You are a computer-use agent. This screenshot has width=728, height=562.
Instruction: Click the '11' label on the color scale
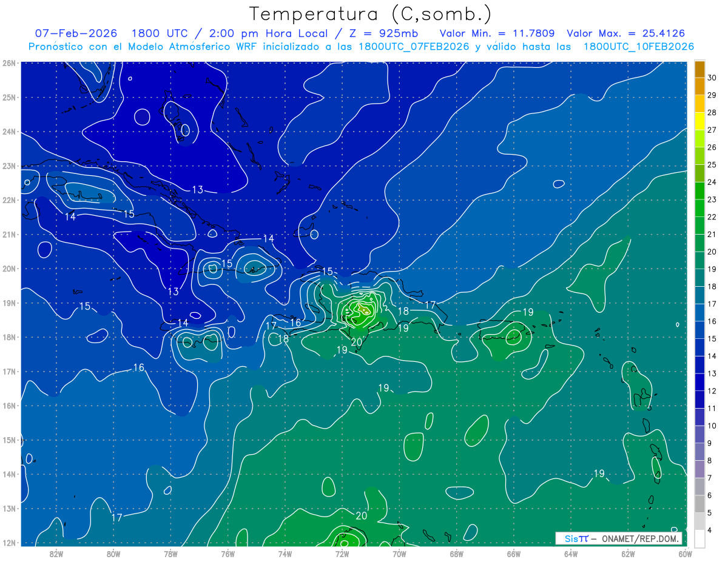(712, 408)
